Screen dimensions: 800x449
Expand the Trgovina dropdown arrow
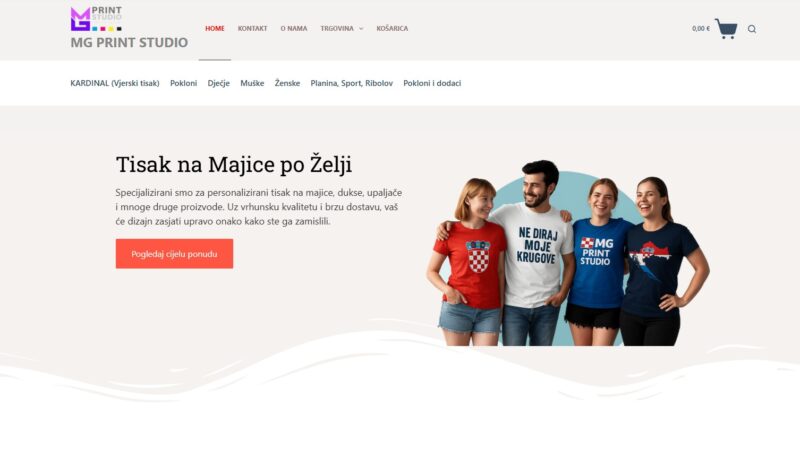361,29
